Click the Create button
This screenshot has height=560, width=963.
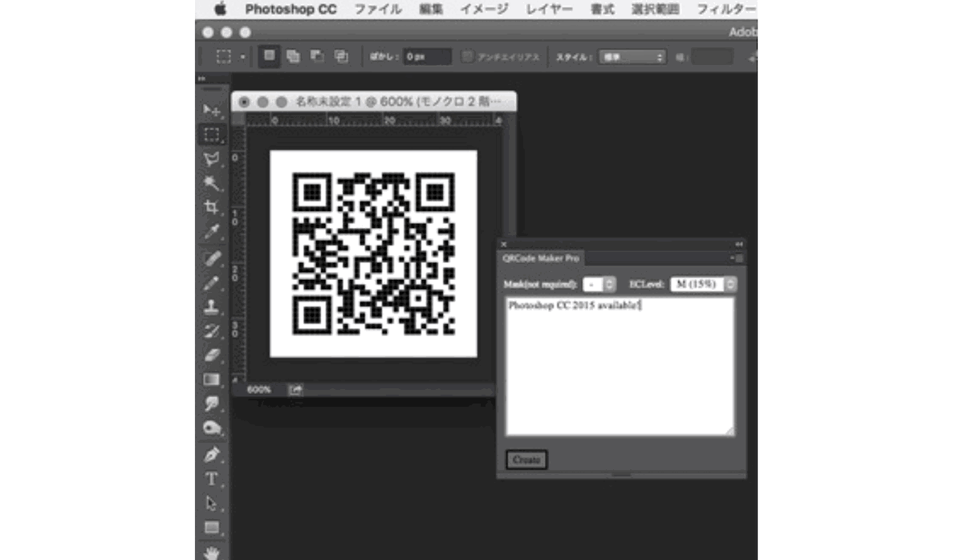pos(526,460)
